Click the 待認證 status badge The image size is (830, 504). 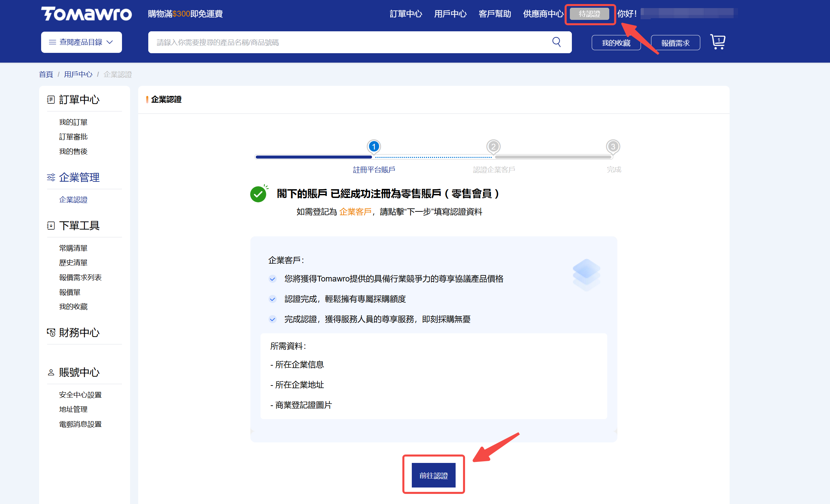coord(589,14)
